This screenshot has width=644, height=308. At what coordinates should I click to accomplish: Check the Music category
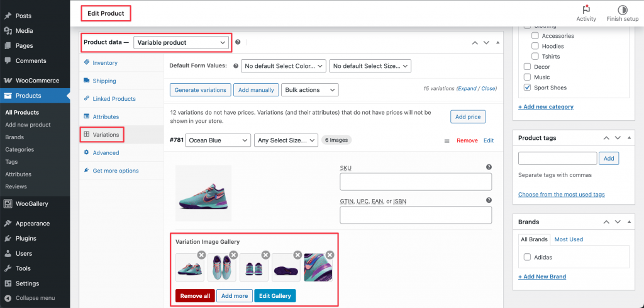click(x=528, y=77)
